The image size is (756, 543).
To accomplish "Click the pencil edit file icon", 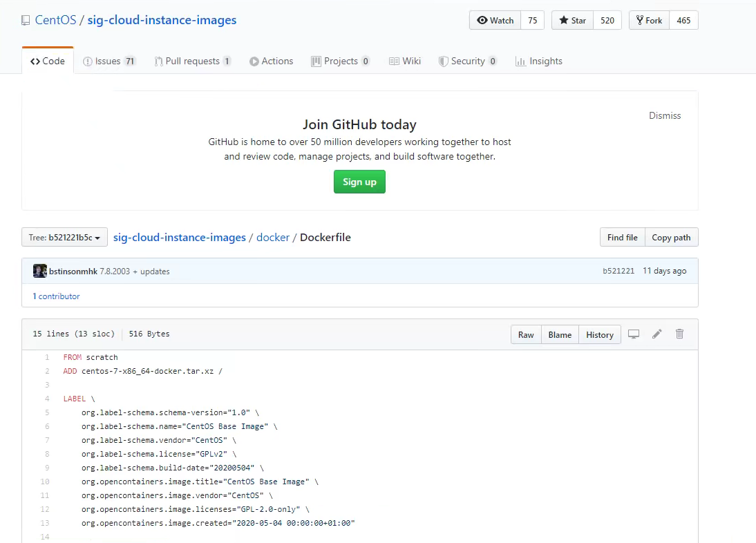I will coord(656,334).
